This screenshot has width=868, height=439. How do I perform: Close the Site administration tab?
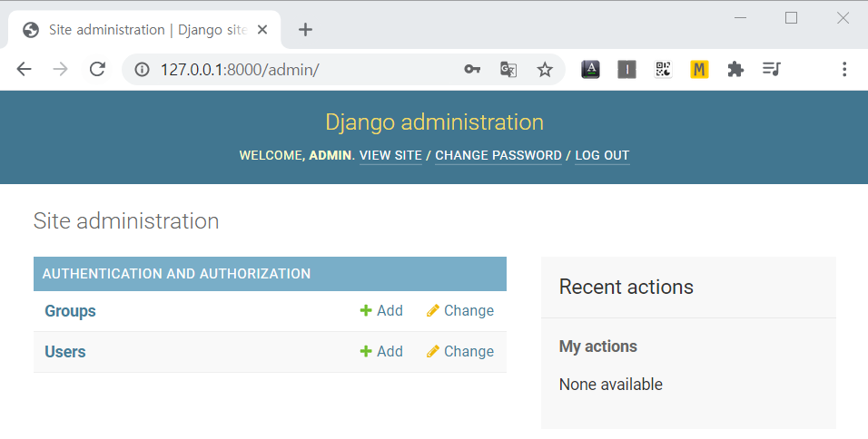click(x=262, y=29)
